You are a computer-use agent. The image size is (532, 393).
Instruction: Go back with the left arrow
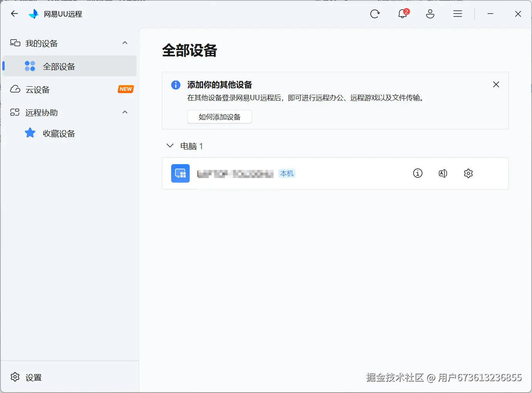pos(15,14)
